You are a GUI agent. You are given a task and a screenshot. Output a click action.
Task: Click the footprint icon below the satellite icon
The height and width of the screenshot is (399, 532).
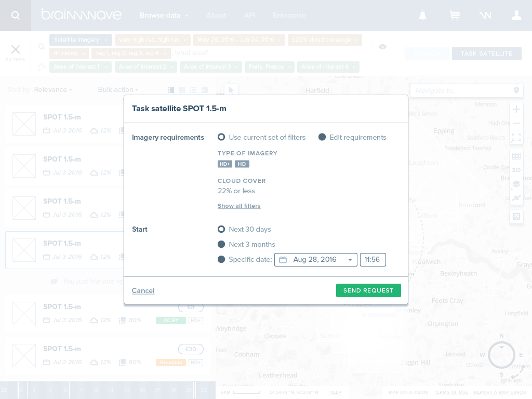click(x=516, y=217)
